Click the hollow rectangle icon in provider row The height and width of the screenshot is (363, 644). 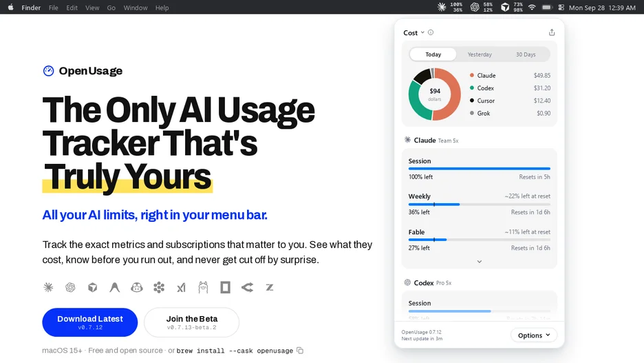point(225,287)
